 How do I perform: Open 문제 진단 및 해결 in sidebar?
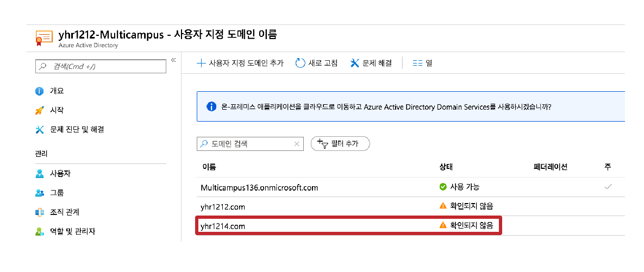pos(77,130)
